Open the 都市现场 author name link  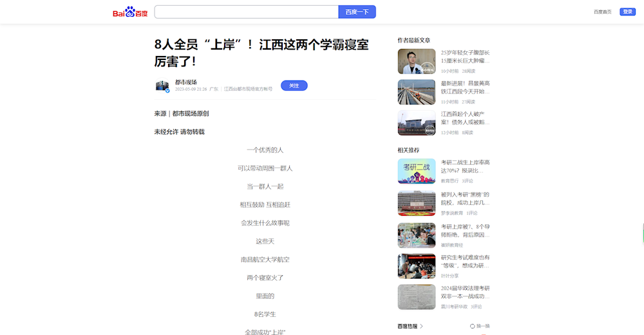pyautogui.click(x=186, y=82)
